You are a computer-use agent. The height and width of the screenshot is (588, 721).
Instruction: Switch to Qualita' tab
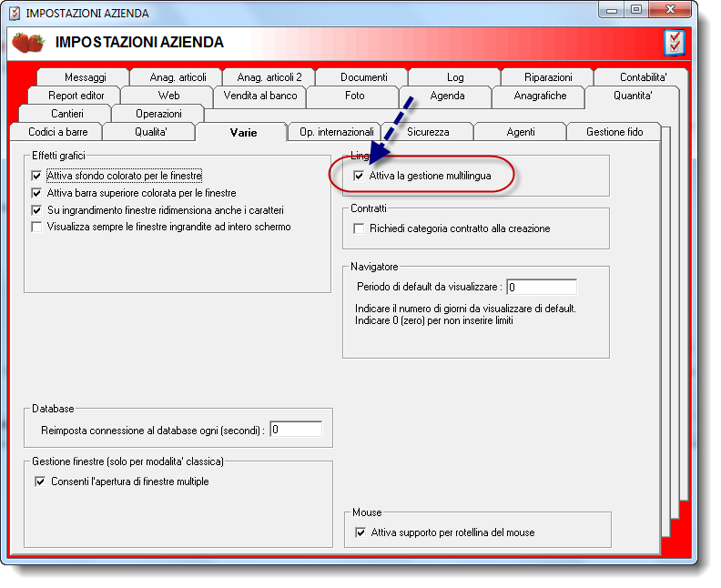[x=151, y=132]
